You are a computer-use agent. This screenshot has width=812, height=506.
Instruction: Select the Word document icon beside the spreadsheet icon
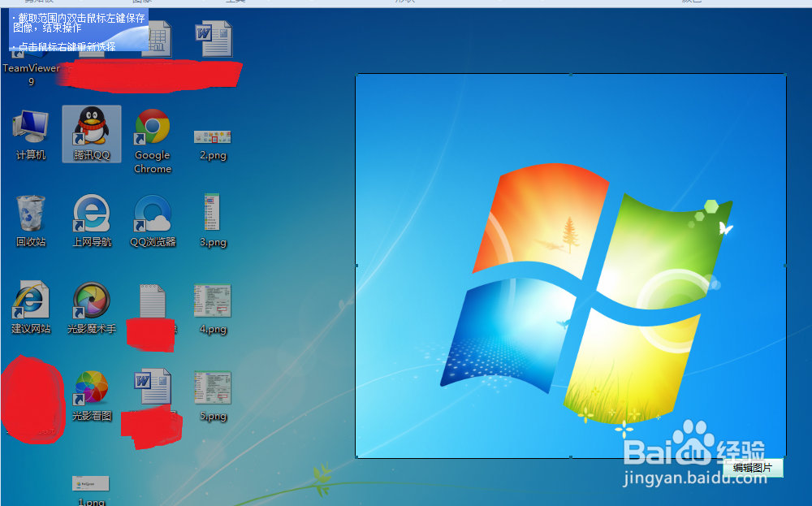point(214,39)
